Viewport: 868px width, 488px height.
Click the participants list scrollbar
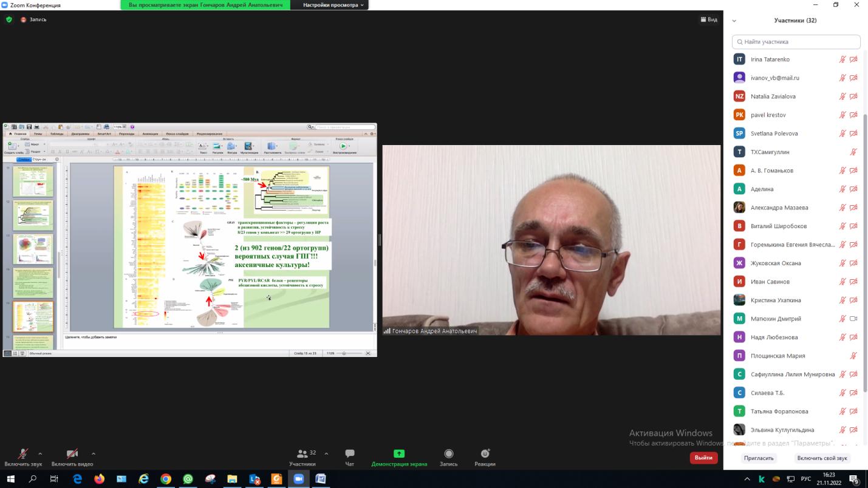click(865, 182)
